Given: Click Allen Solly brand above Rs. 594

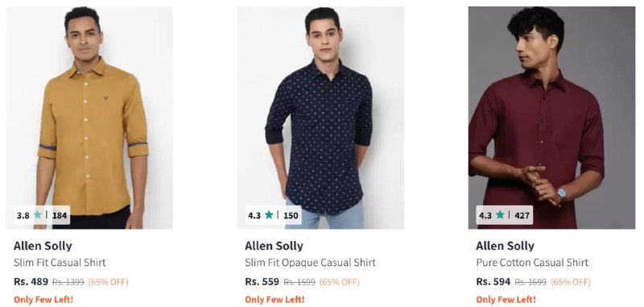Looking at the screenshot, I should [506, 247].
